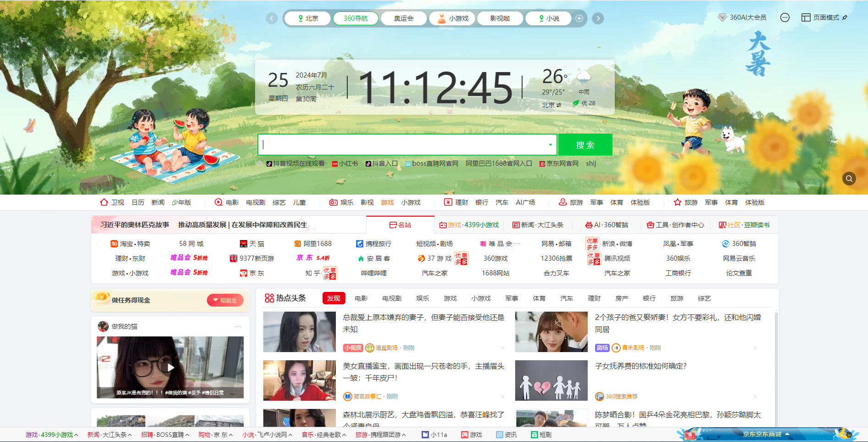Switch to the 影视咖 top tab
Viewport: 868px width, 442px height.
coord(500,18)
